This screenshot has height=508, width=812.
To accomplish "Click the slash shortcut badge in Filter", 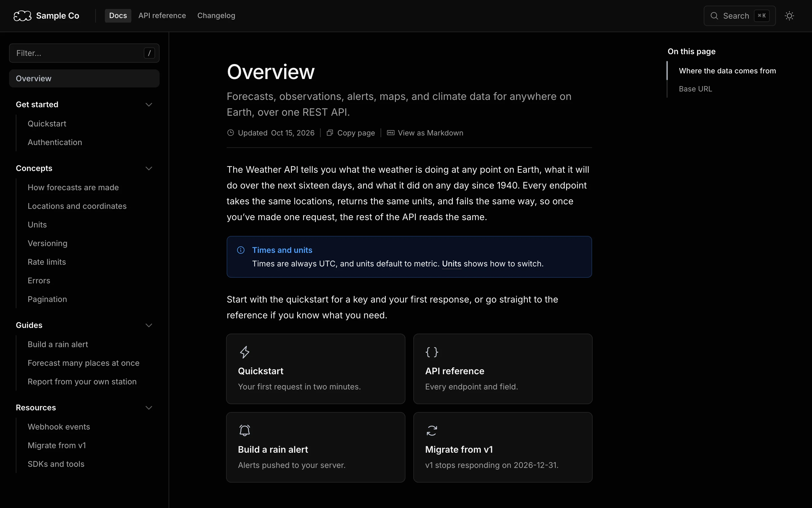I will [x=149, y=53].
